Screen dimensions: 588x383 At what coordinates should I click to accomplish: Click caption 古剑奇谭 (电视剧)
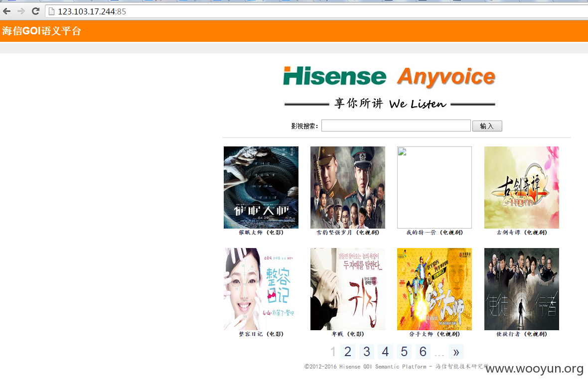point(522,233)
